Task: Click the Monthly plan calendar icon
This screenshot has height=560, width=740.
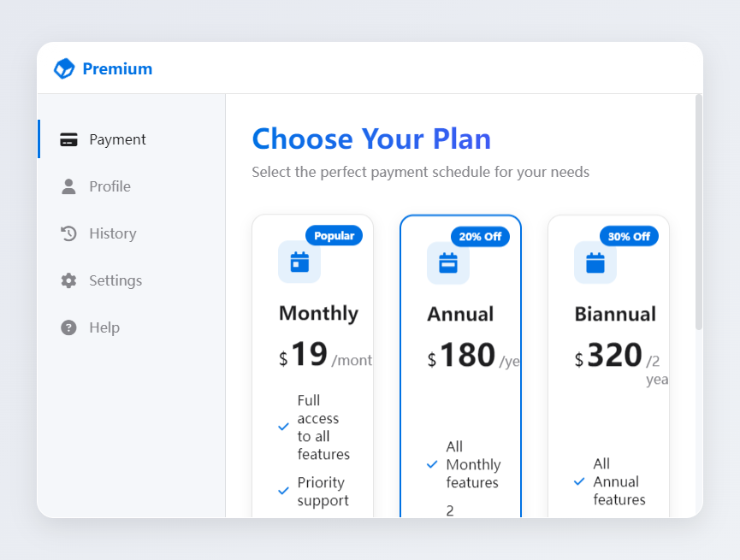Action: pos(299,262)
